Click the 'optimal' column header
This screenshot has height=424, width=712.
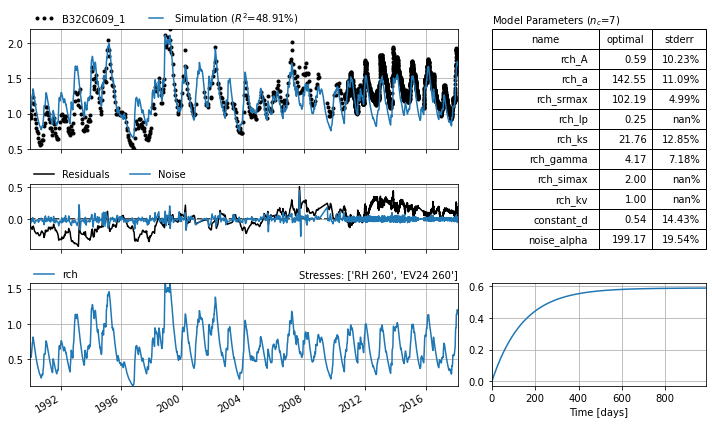point(626,39)
